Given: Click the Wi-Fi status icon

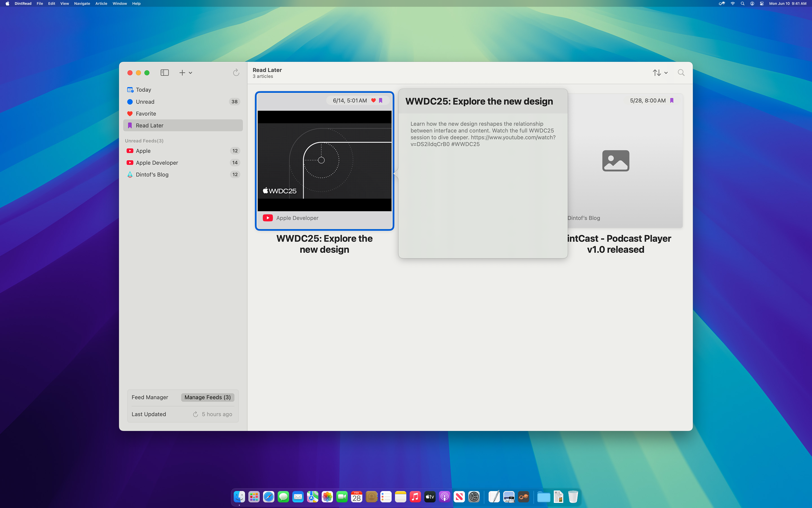Looking at the screenshot, I should pos(733,3).
